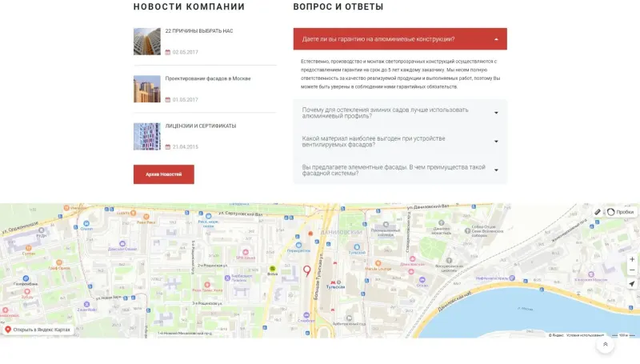Click thumbnail of 22 причины news
Viewport: 640px width, 364px height.
[147, 42]
